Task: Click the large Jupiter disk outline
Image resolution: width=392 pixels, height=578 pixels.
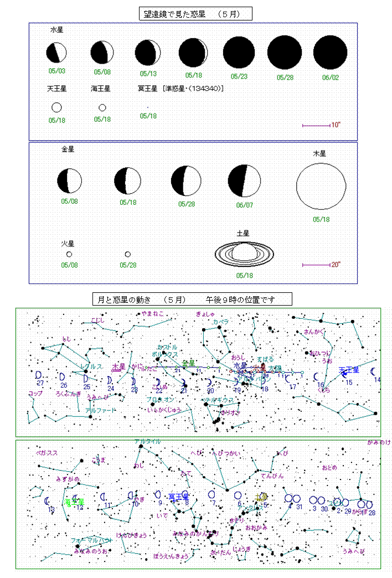Action: (321, 187)
